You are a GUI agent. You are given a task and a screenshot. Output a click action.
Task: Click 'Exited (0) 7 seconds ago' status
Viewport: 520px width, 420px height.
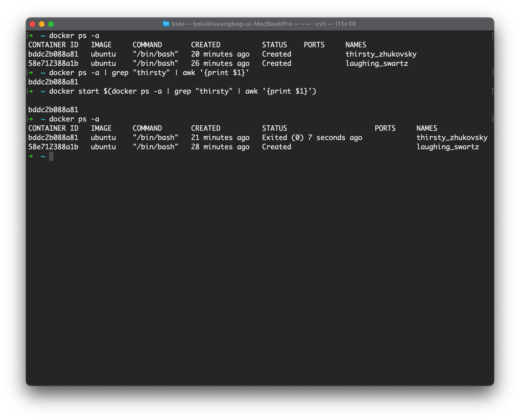pyautogui.click(x=312, y=137)
